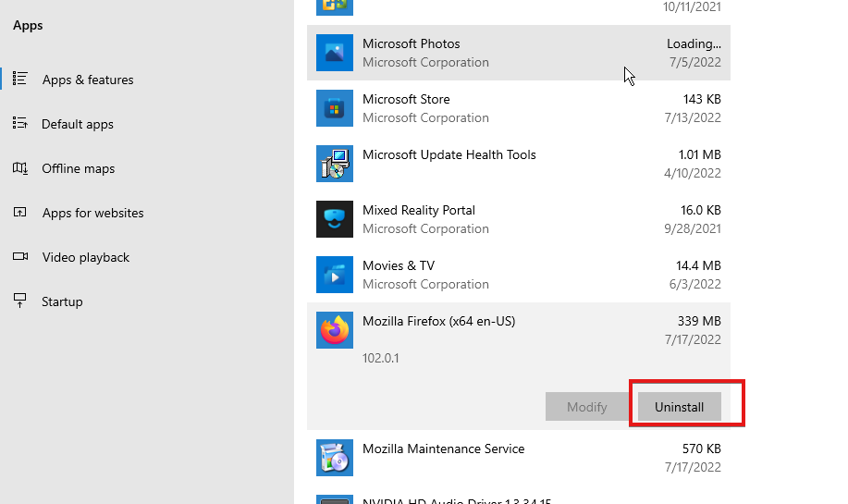Click Microsoft Photos Loading... status
This screenshot has width=848, height=504.
(694, 43)
